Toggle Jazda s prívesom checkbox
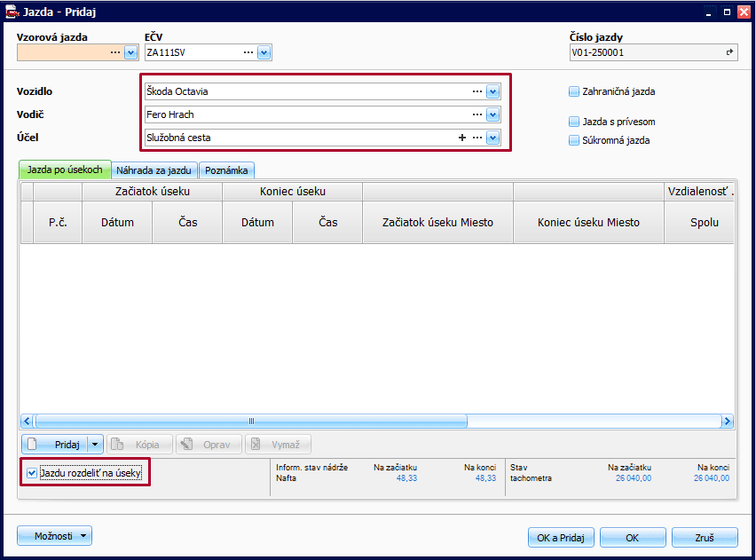 (x=574, y=122)
